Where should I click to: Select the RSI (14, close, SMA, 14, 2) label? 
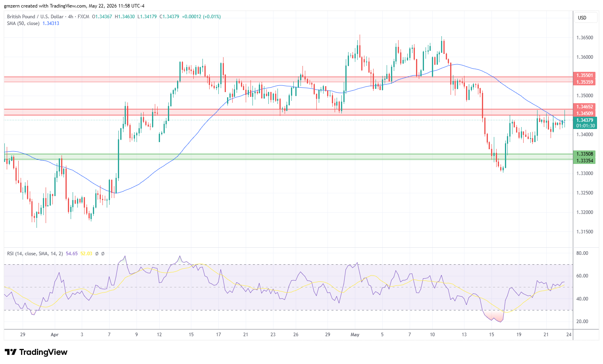35,254
